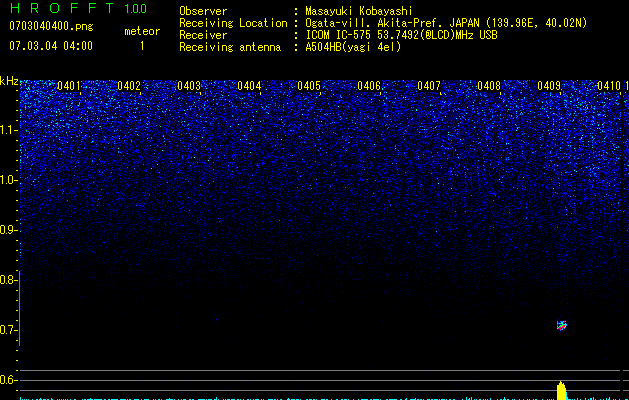Click the meteor echo spot near 0.7 kHz

click(x=562, y=325)
